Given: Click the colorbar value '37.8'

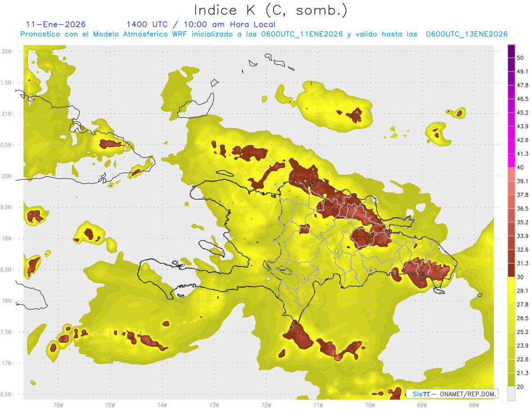Looking at the screenshot, I should pos(523,195).
